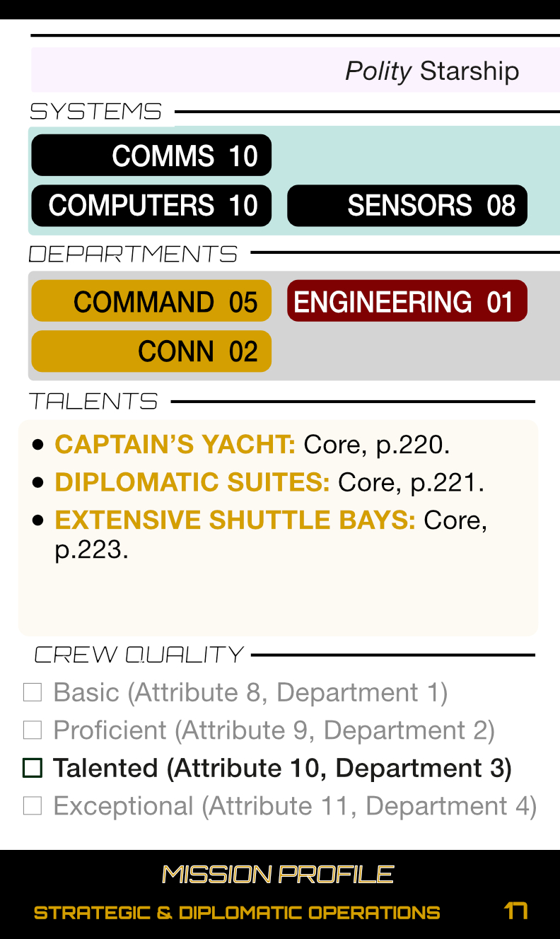
Task: Click the Talents section header
Action: 93,402
